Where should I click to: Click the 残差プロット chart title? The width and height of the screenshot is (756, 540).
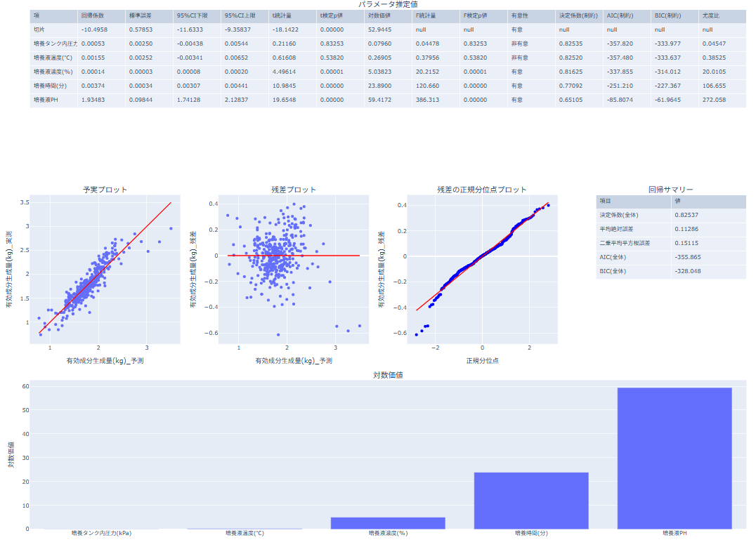pos(294,190)
